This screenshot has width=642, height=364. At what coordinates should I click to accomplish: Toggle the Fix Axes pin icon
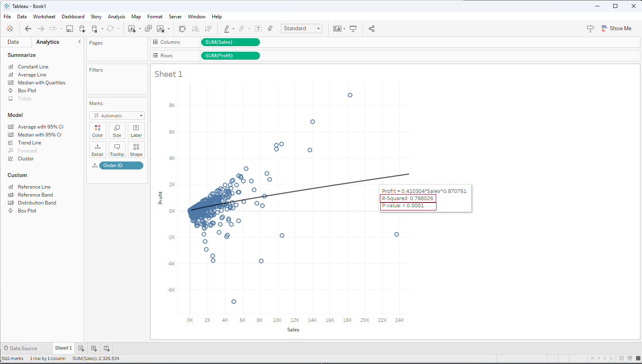tap(270, 29)
